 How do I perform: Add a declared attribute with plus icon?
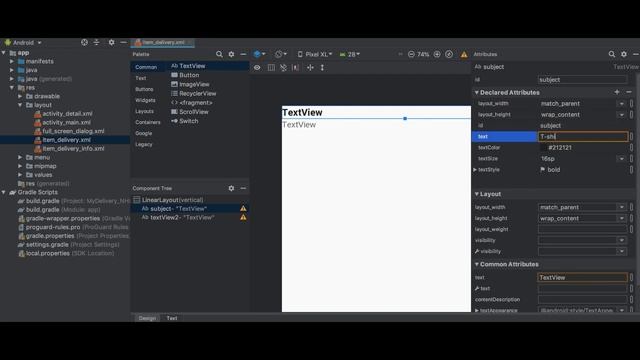pyautogui.click(x=617, y=92)
